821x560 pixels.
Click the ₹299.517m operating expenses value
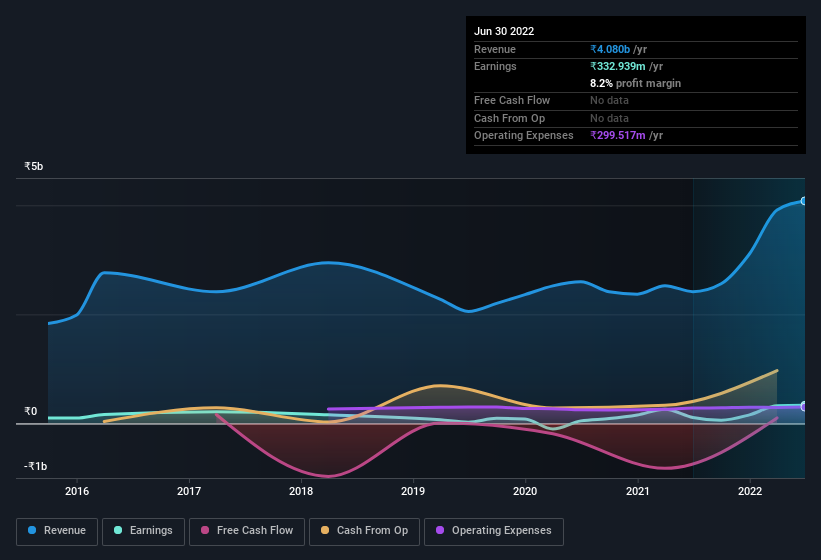point(618,136)
